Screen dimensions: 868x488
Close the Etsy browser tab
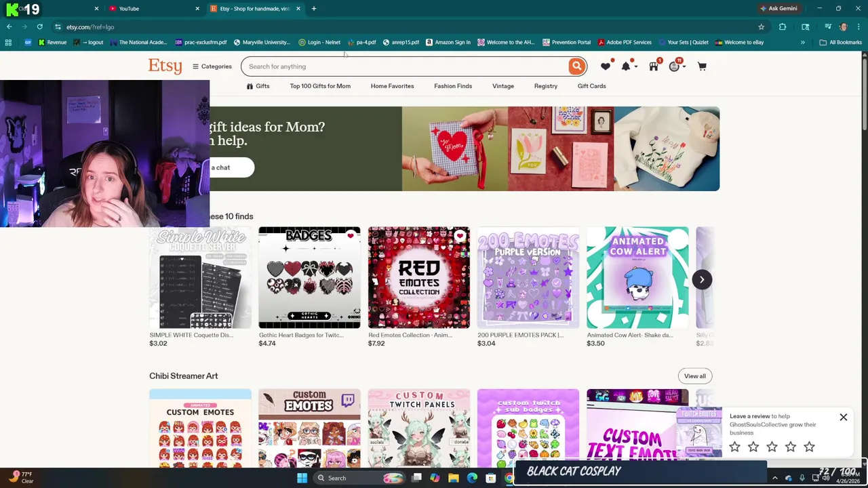(x=298, y=9)
